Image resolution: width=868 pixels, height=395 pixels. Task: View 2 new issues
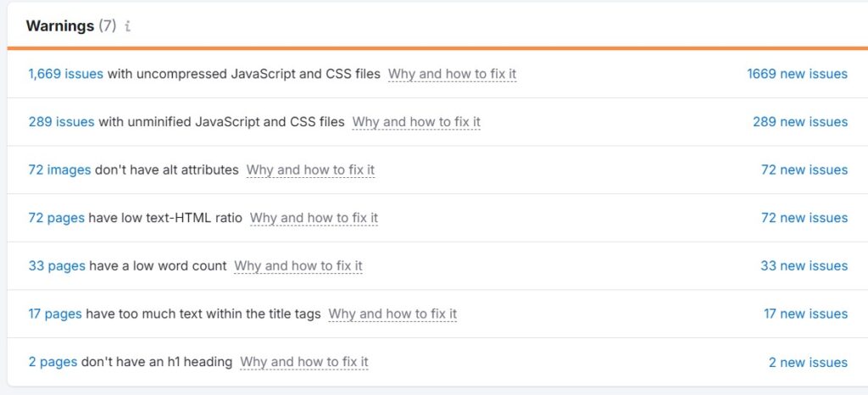(x=808, y=362)
